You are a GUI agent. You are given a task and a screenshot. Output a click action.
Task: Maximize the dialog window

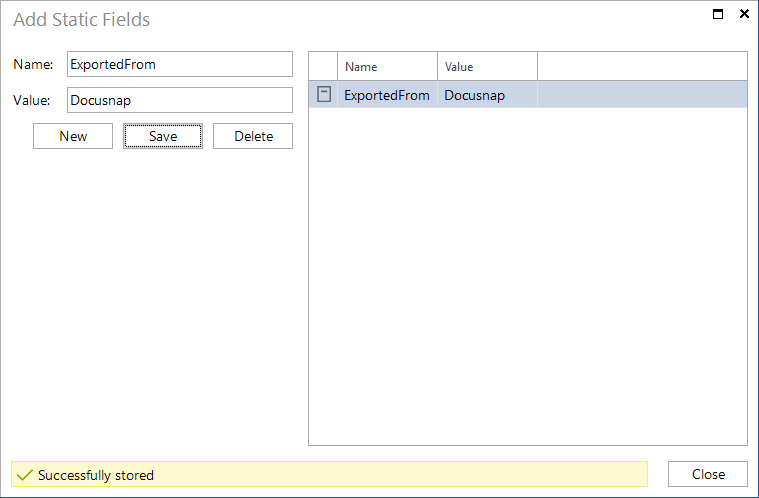718,14
